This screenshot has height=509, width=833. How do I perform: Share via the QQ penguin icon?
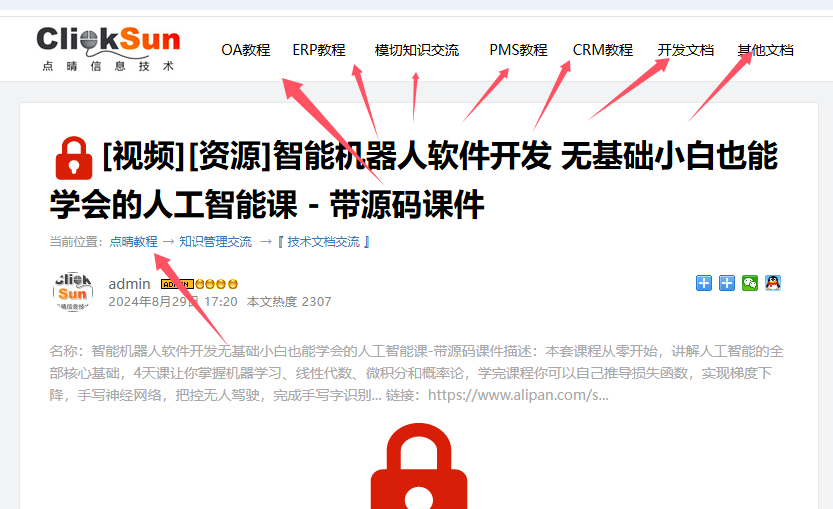click(x=773, y=283)
